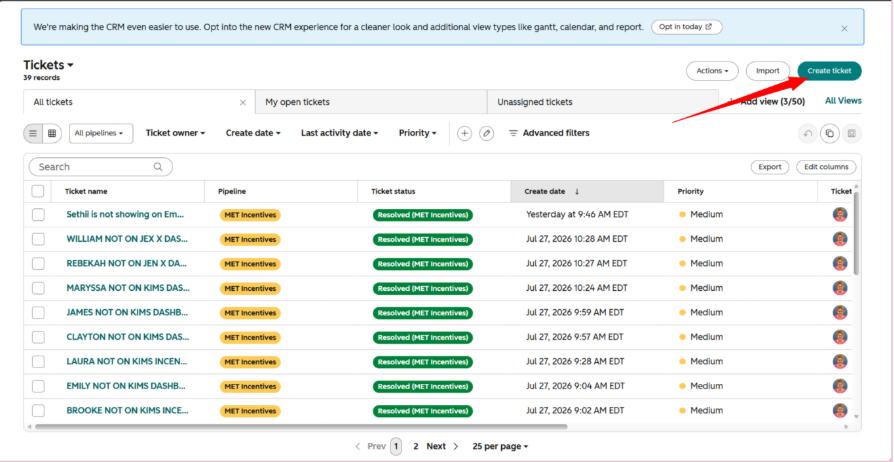The image size is (894, 462).
Task: Click the undo view changes icon
Action: (808, 133)
